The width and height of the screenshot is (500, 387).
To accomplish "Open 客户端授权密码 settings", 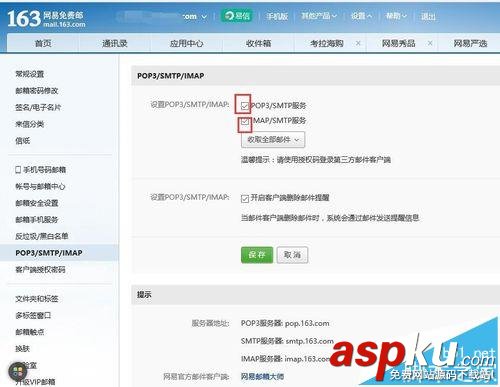I will (x=40, y=269).
